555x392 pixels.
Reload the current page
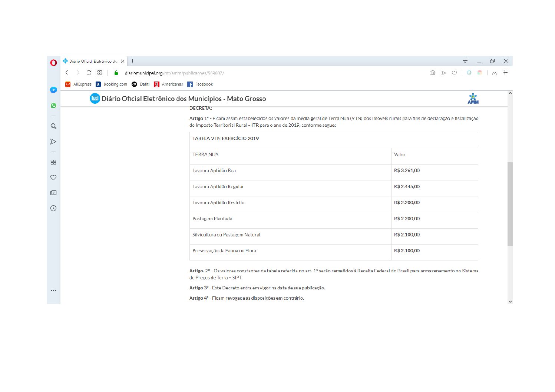click(89, 73)
